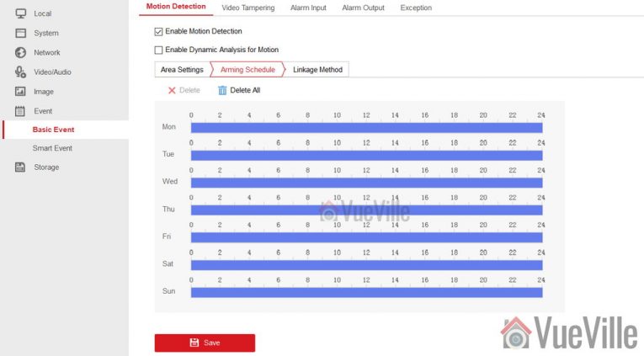Open the Exception tab
The width and height of the screenshot is (644, 356).
coord(416,8)
